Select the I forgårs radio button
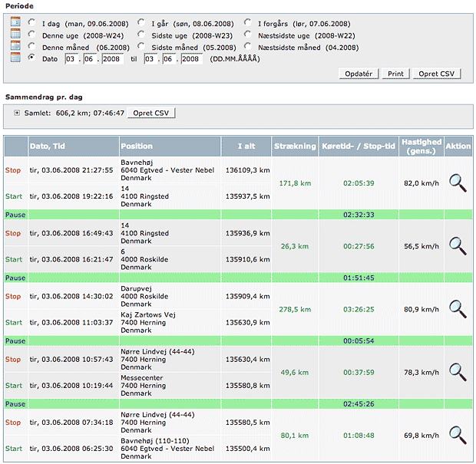 pos(248,22)
